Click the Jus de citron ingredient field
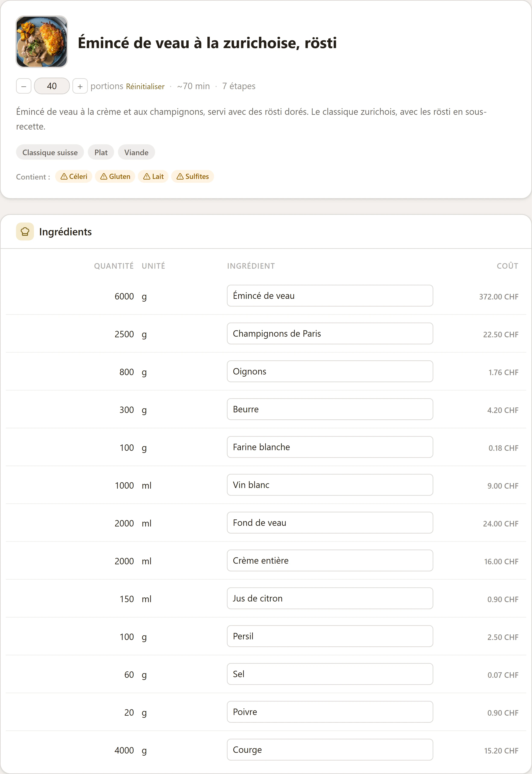The image size is (532, 774). click(330, 599)
